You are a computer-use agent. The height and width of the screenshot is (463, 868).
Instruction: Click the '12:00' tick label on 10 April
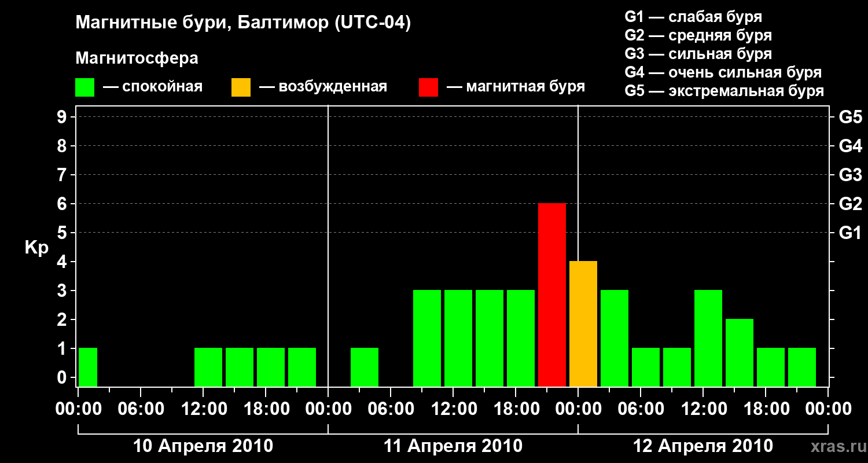[x=203, y=409]
